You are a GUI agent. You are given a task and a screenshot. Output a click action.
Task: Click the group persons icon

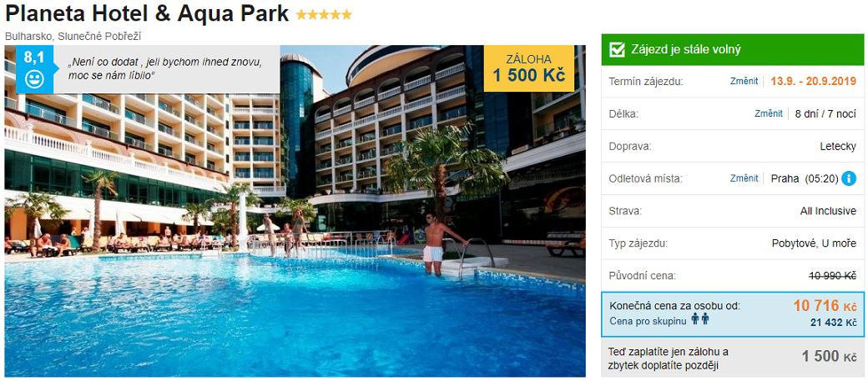699,319
